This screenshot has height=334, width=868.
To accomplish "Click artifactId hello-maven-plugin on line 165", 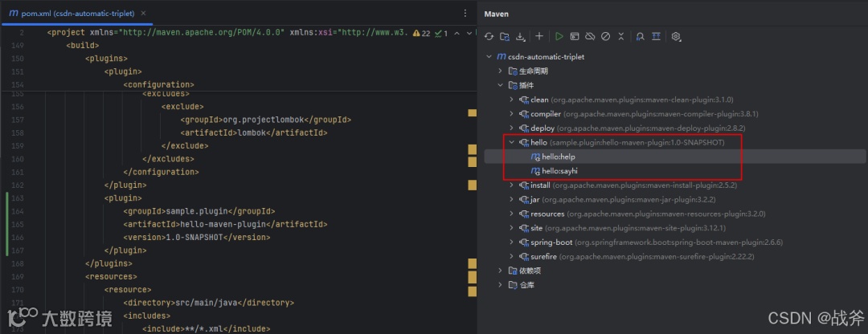I will [225, 224].
